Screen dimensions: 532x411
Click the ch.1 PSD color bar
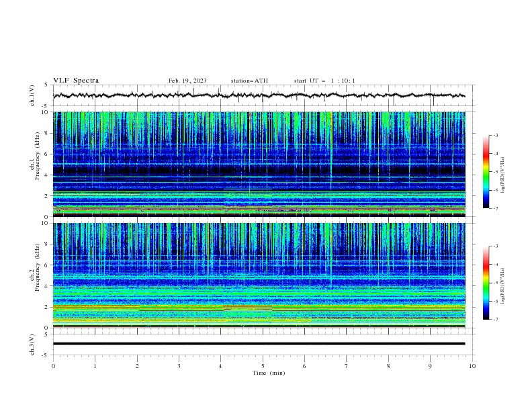[486, 172]
